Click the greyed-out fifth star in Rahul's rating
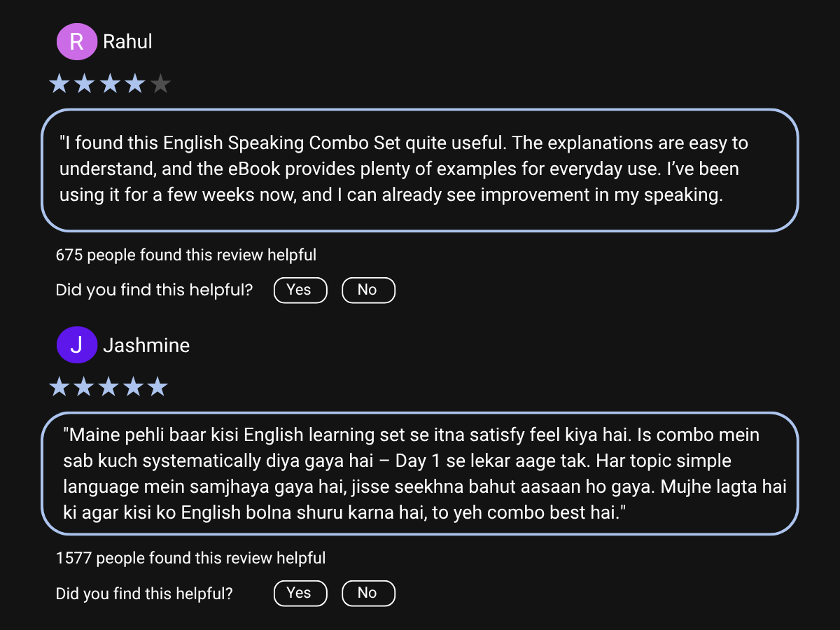The width and height of the screenshot is (840, 630). pos(160,85)
